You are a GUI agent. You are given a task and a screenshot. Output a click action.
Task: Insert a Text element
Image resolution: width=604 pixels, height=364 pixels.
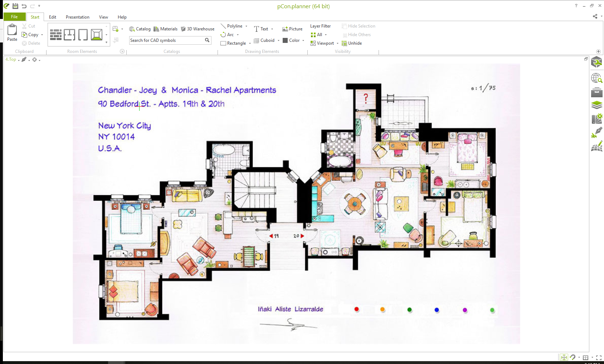[261, 29]
